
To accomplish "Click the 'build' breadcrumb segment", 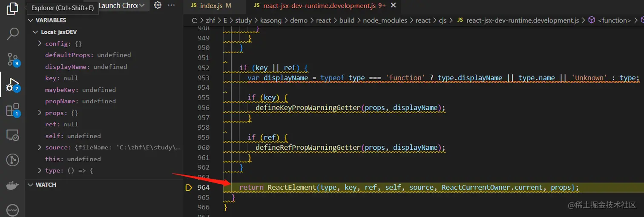I will (x=347, y=20).
